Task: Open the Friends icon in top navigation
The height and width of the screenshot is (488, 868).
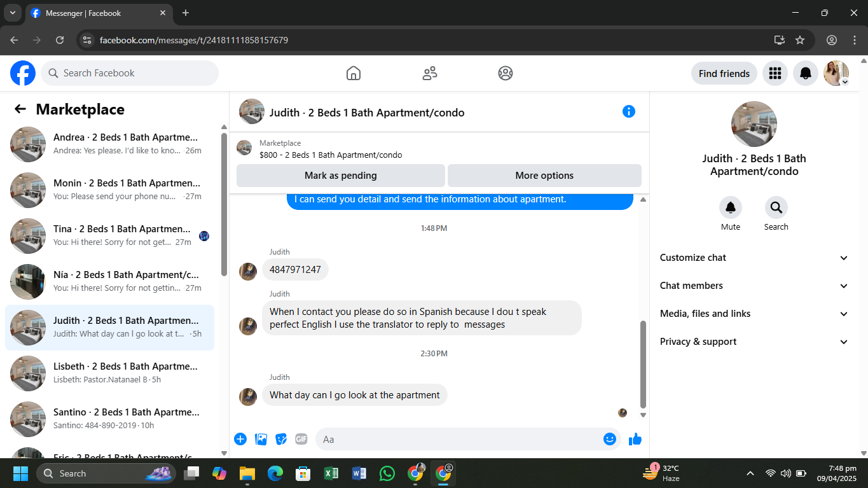Action: (x=430, y=73)
